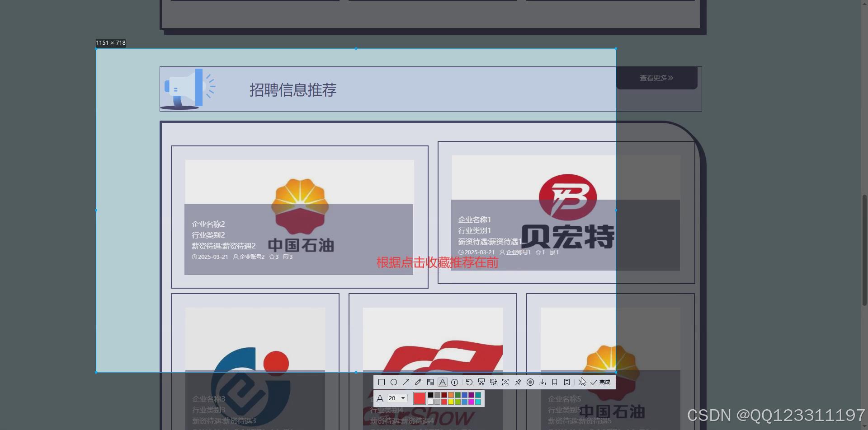Click the megaphone icon beside 招聘信息推荐
Screen dimensions: 868x430
[189, 89]
